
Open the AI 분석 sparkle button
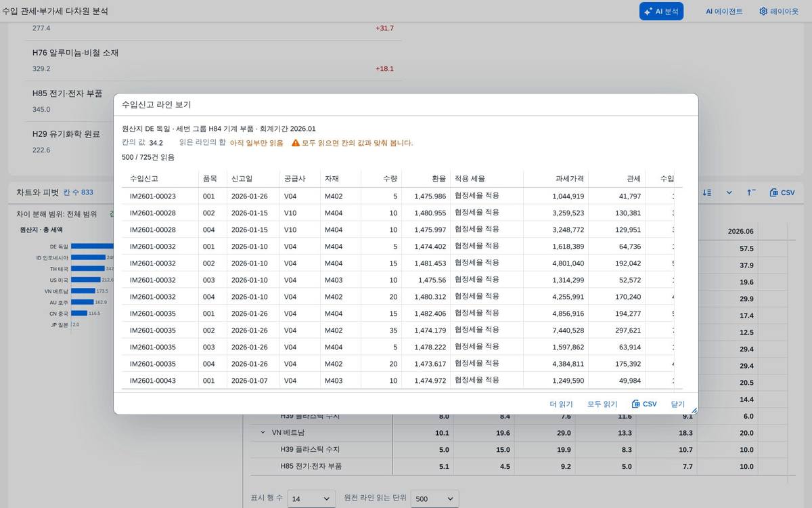(661, 11)
